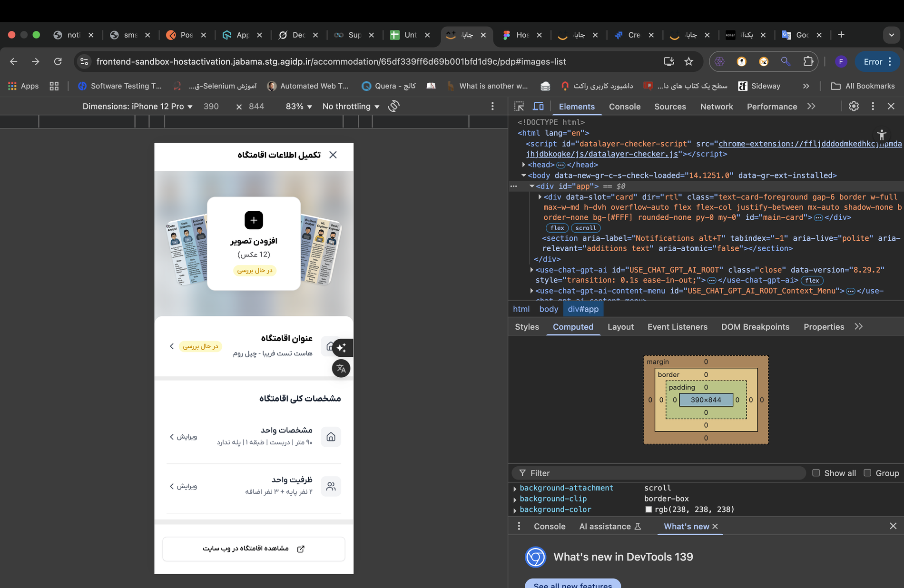The image size is (904, 588).
Task: Expand background-color computed property
Action: click(x=515, y=510)
